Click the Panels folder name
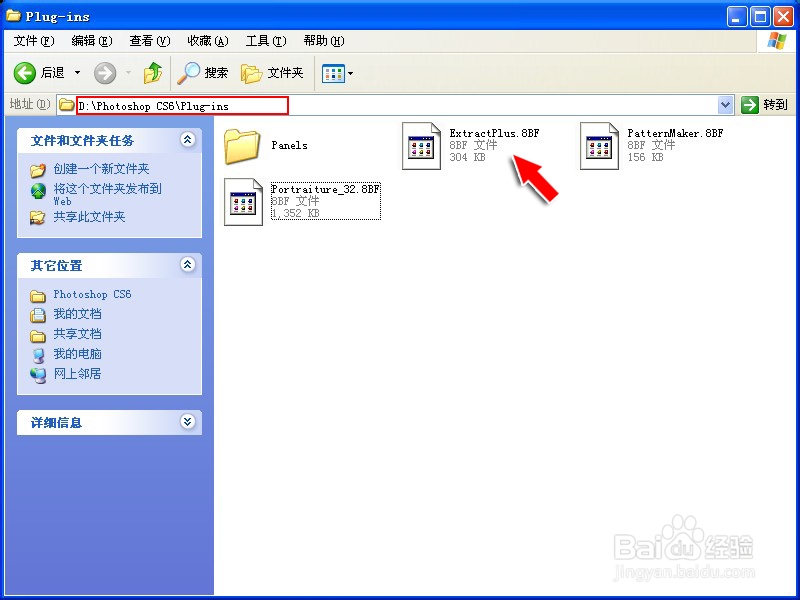Image resolution: width=800 pixels, height=600 pixels. pyautogui.click(x=289, y=145)
